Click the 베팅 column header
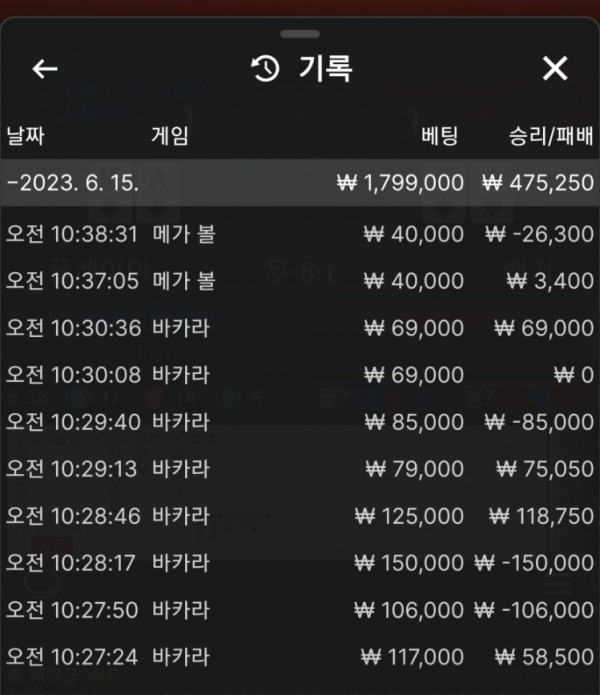Viewport: 600px width, 695px height. click(440, 136)
